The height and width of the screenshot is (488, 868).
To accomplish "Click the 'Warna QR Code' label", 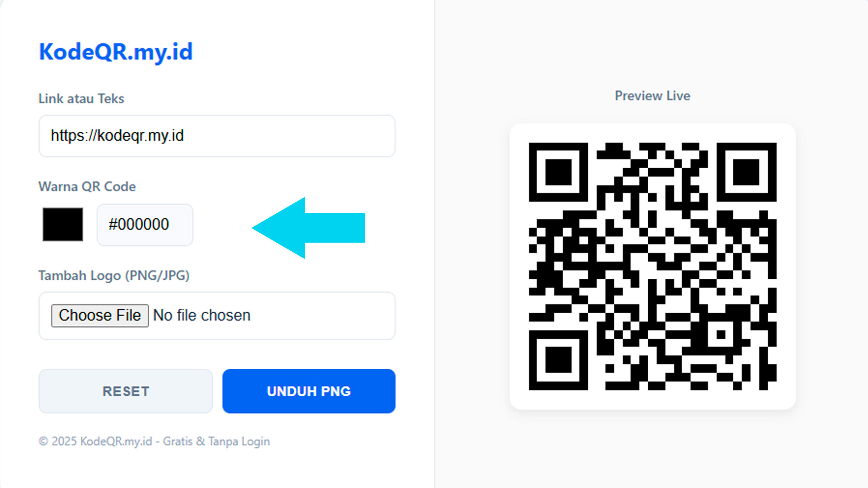I will click(87, 187).
